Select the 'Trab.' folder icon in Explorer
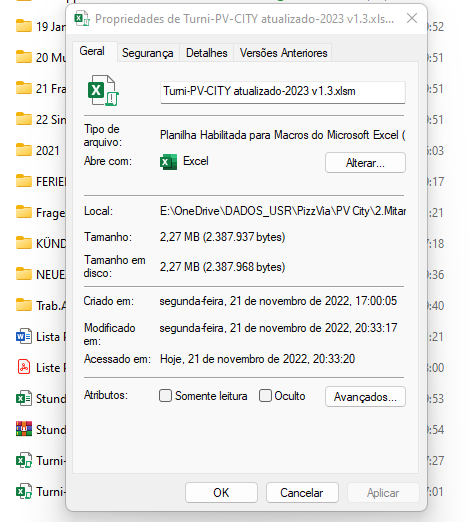469x522 pixels. tap(24, 305)
